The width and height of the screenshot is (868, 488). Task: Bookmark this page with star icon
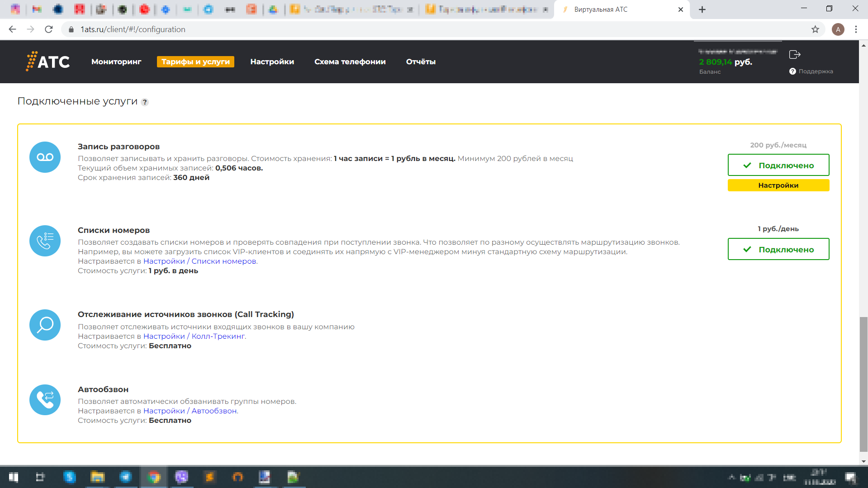point(815,29)
